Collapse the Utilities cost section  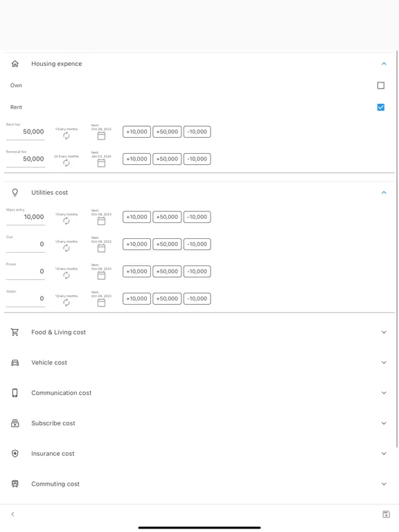[x=384, y=193]
